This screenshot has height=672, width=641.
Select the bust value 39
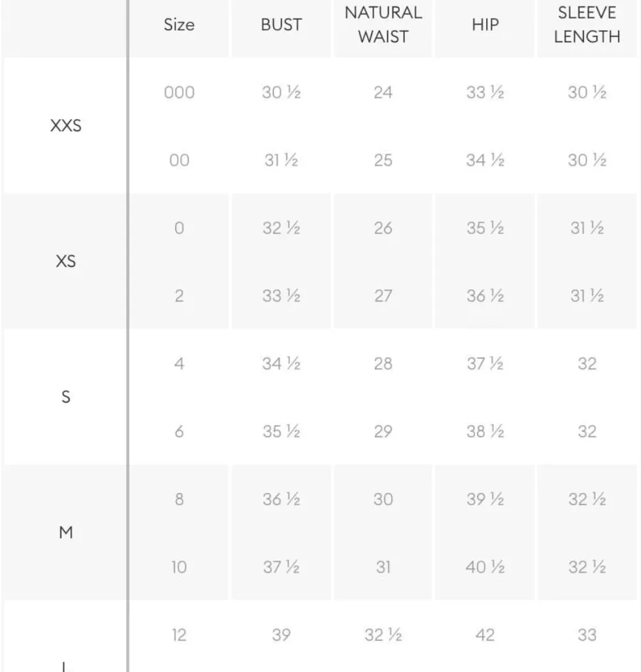[x=281, y=635]
